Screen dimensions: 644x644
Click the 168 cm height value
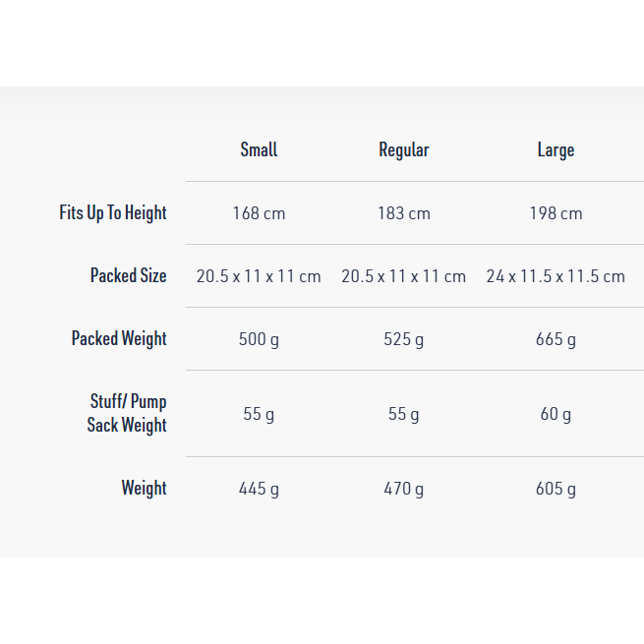coord(259,212)
